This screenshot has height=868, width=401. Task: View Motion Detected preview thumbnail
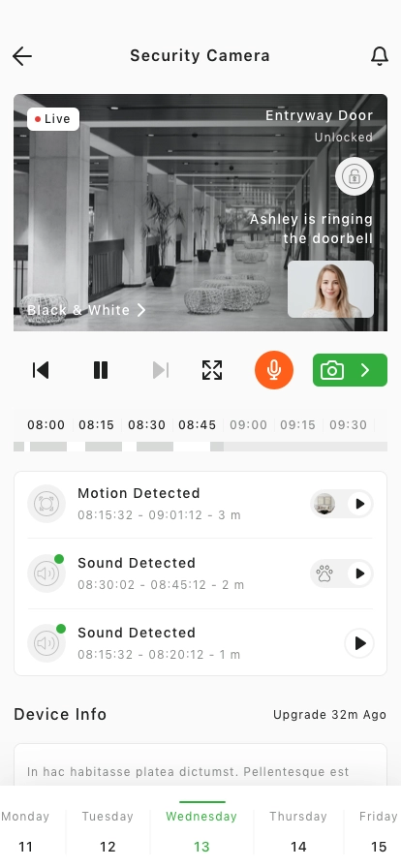[324, 504]
